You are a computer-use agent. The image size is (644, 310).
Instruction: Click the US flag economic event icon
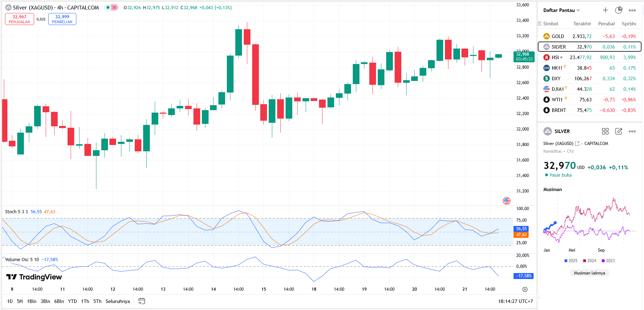[506, 201]
